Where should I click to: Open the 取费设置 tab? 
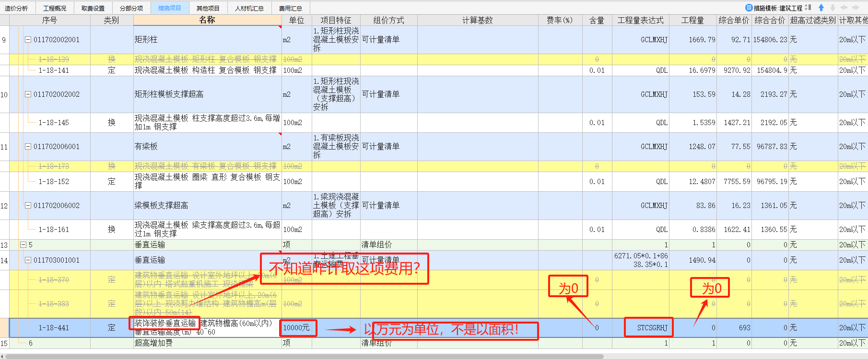pos(93,8)
